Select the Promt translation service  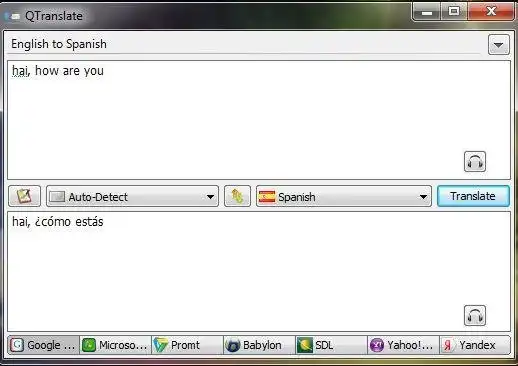187,345
